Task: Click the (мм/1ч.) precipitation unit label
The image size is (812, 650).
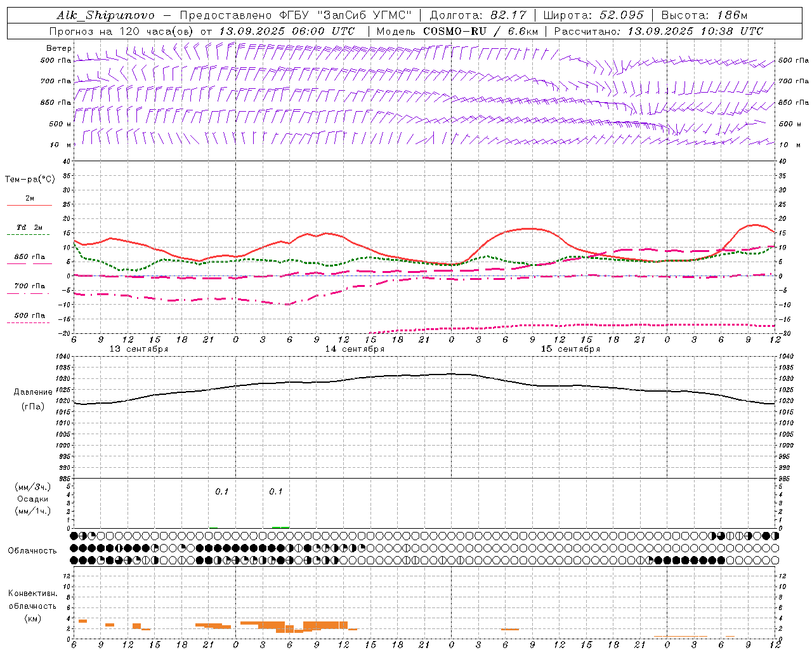Action: click(x=33, y=511)
